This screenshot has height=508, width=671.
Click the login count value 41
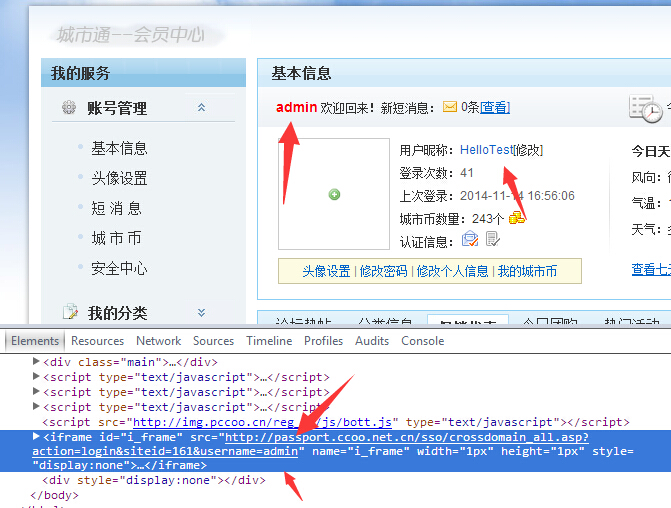(467, 173)
